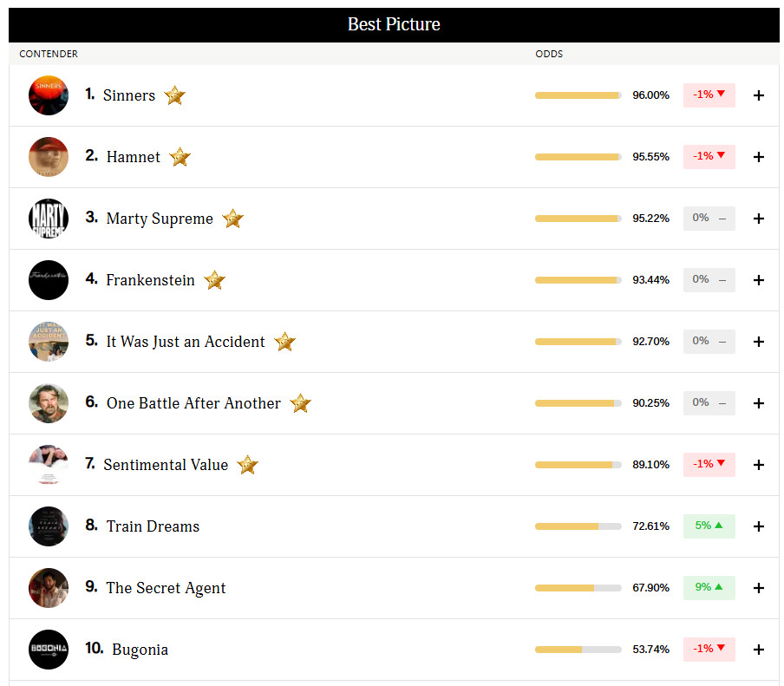The width and height of the screenshot is (784, 686).
Task: Open the Train Dreams contender link
Action: (x=153, y=526)
